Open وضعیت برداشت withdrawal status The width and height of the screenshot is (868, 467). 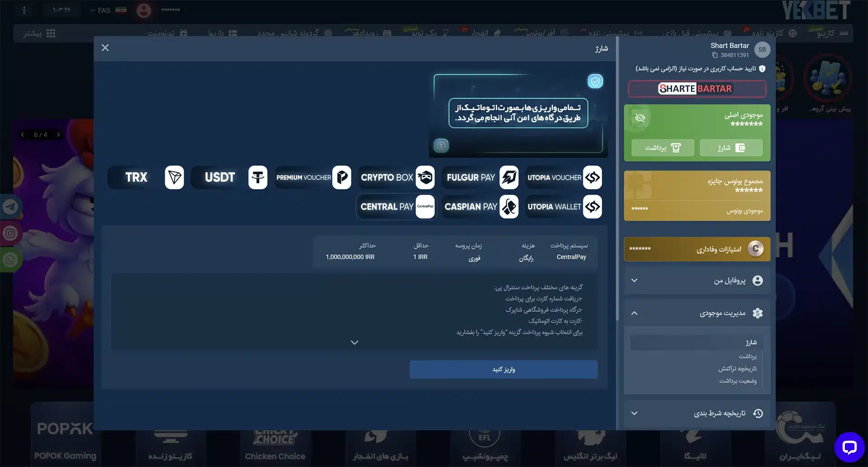[x=738, y=381]
